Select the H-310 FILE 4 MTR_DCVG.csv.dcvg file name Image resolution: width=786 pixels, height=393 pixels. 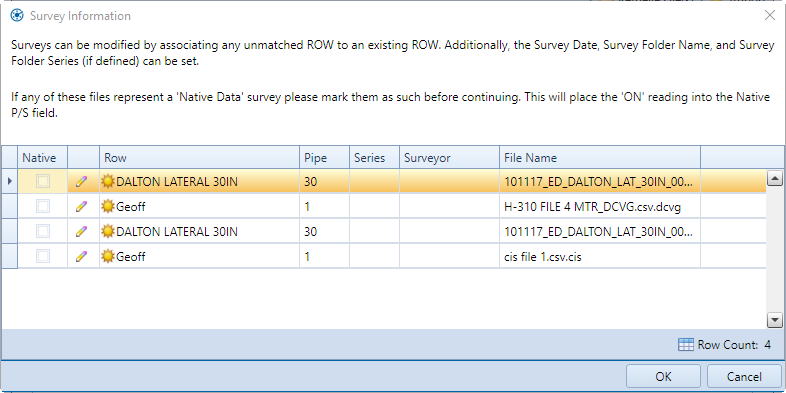pos(593,207)
